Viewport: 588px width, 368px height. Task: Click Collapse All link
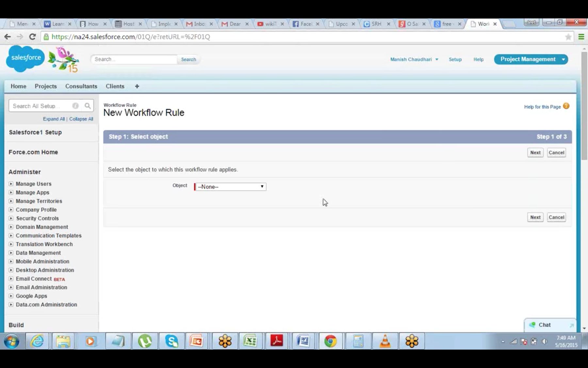(81, 119)
